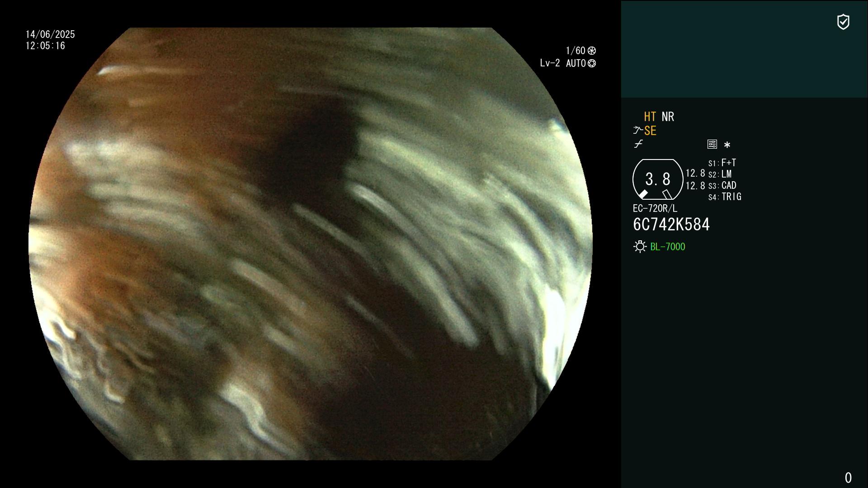Viewport: 868px width, 488px height.
Task: Click the tone curve icon below SE
Action: (x=638, y=144)
